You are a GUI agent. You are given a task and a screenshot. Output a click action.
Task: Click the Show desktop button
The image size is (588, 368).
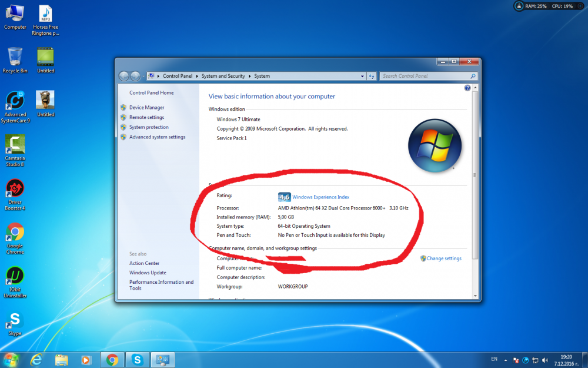click(586, 360)
